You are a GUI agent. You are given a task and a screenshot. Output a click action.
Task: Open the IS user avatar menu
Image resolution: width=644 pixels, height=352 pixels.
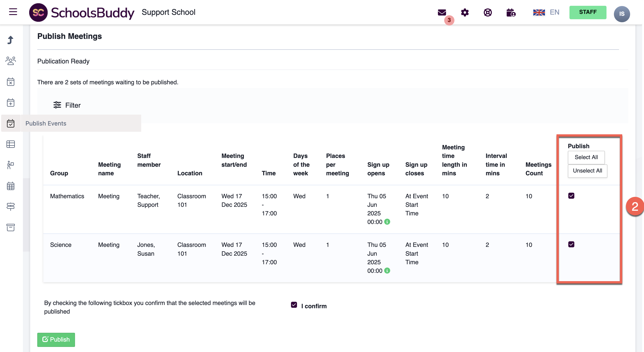point(622,14)
